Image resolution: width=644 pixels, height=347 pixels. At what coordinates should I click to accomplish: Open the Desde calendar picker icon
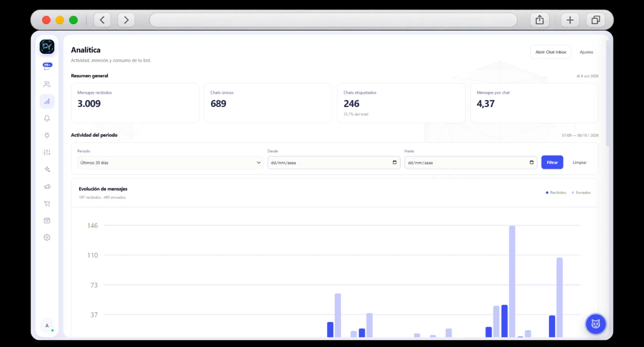point(394,162)
